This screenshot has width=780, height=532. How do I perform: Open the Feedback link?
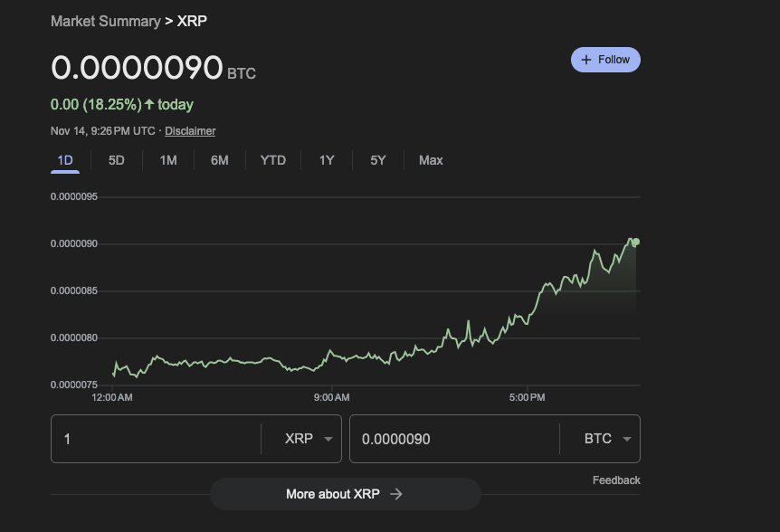click(616, 480)
